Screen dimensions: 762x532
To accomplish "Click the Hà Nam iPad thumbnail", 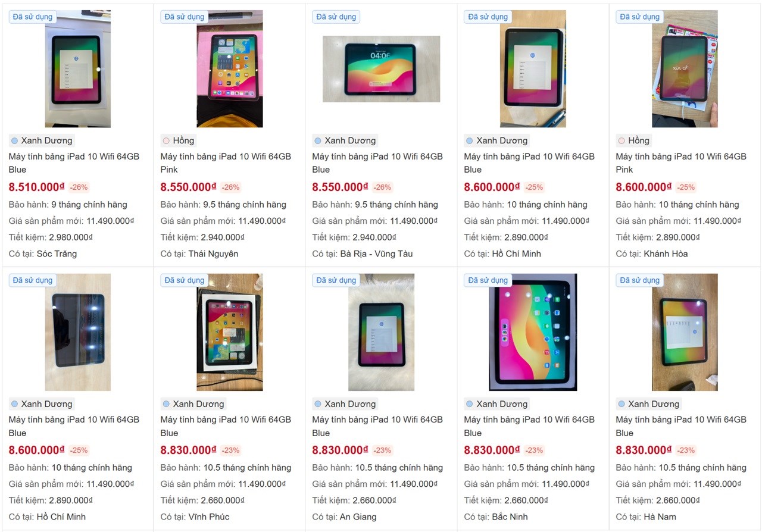I will pyautogui.click(x=685, y=332).
